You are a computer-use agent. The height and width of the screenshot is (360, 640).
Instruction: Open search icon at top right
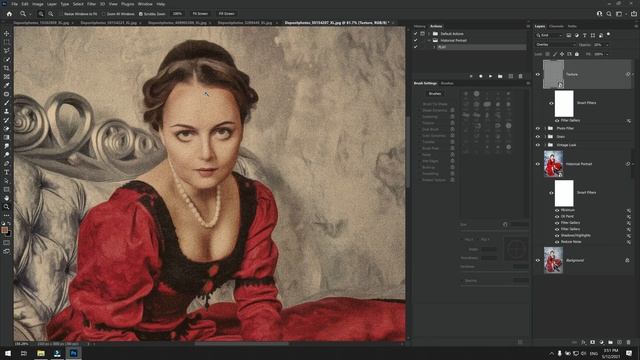click(x=609, y=13)
